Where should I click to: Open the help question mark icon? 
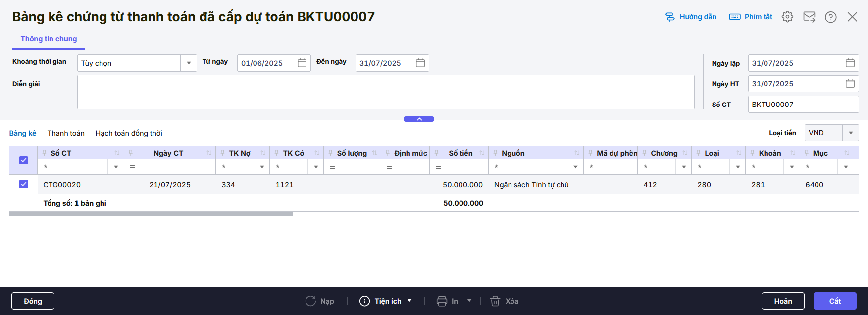831,17
